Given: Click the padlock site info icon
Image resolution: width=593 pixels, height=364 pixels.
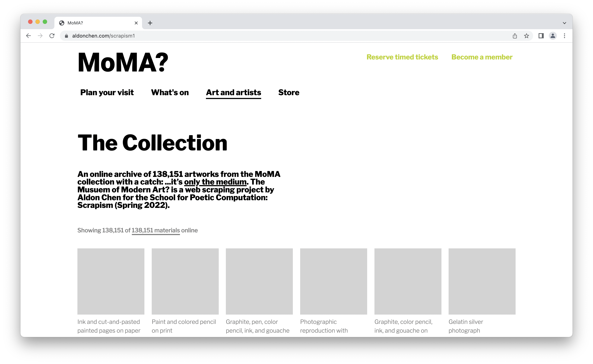Looking at the screenshot, I should point(66,36).
